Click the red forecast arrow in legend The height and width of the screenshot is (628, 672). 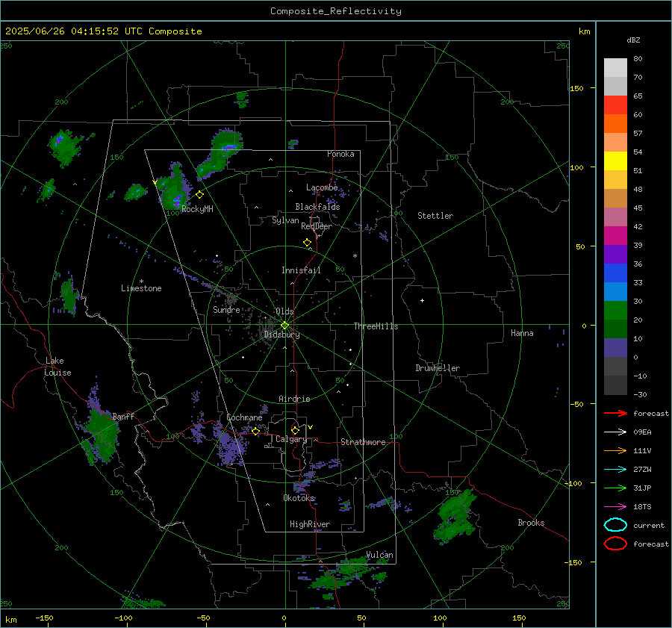(x=615, y=413)
